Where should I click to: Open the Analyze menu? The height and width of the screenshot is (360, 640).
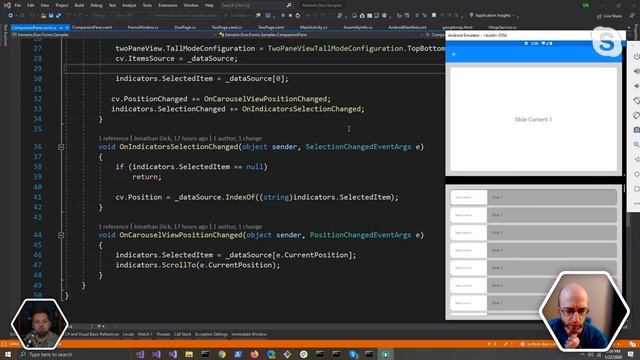[x=129, y=5]
